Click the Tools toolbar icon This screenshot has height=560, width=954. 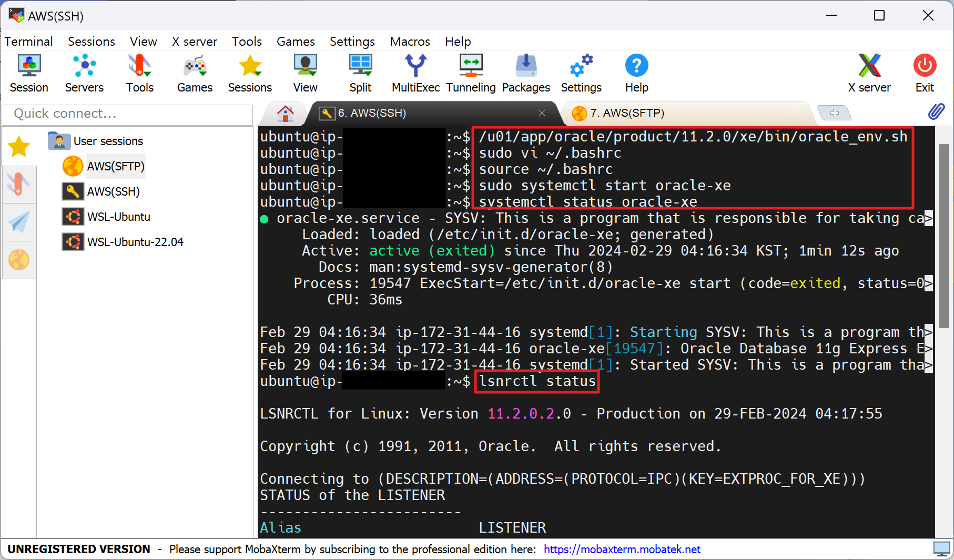pyautogui.click(x=139, y=74)
